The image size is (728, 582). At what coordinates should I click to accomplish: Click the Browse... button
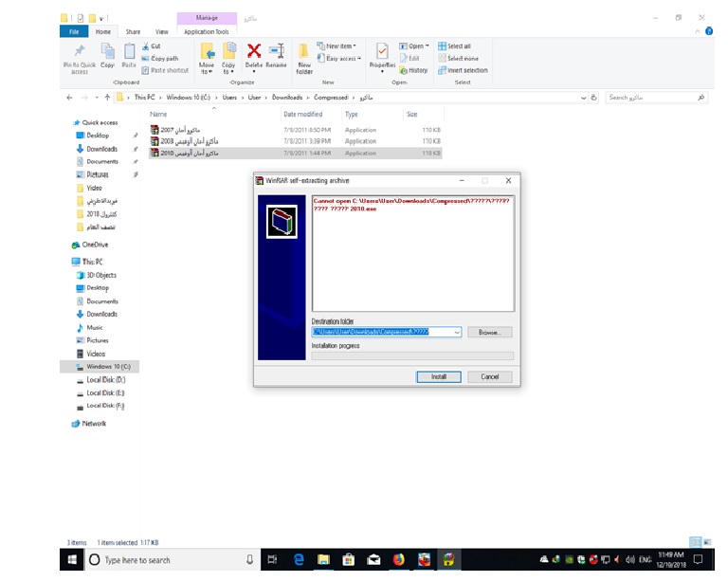(x=489, y=333)
